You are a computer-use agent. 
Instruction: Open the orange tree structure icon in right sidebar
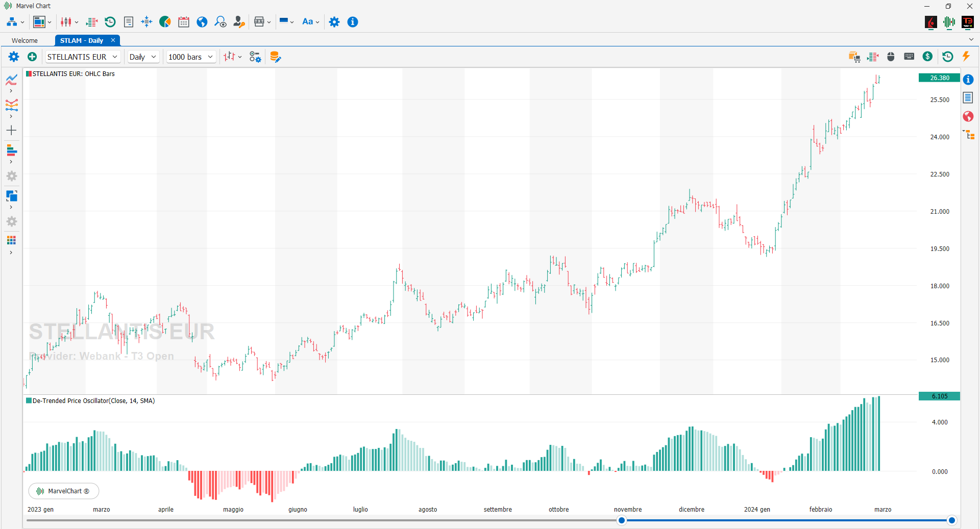(x=969, y=135)
